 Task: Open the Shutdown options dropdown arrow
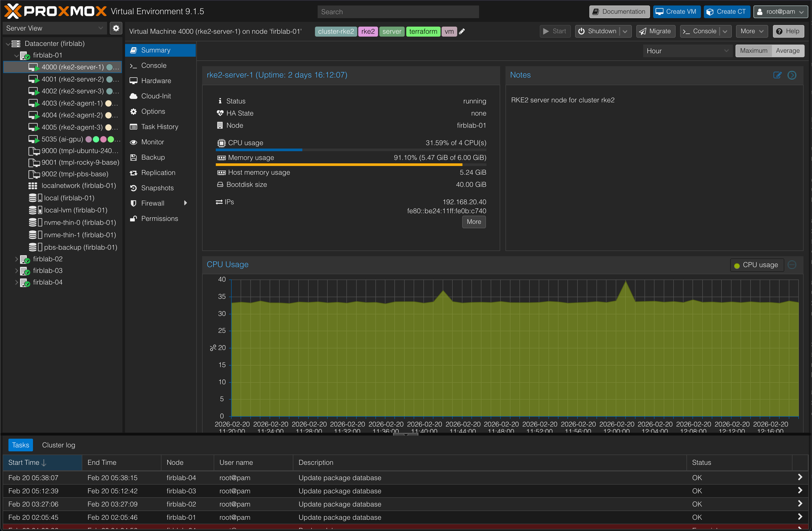point(625,31)
